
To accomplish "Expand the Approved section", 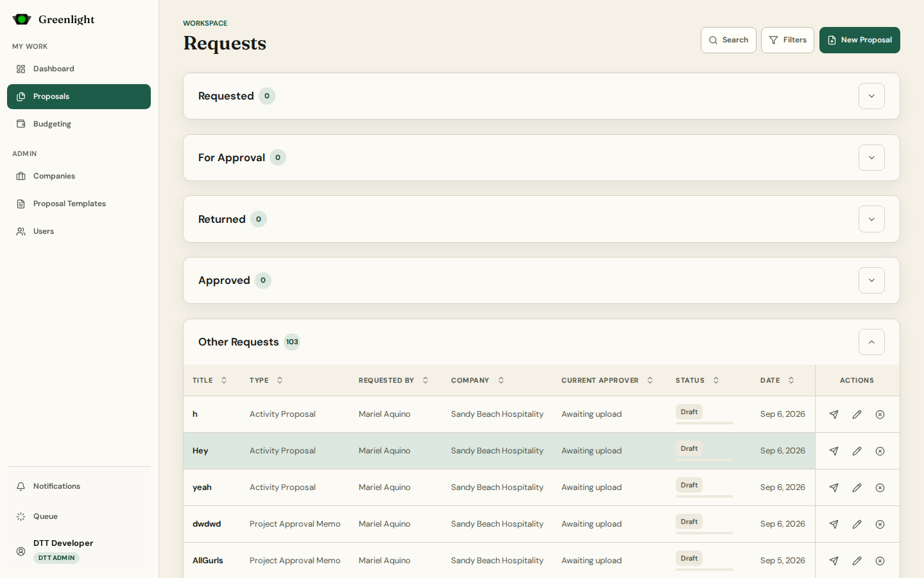I will [871, 280].
